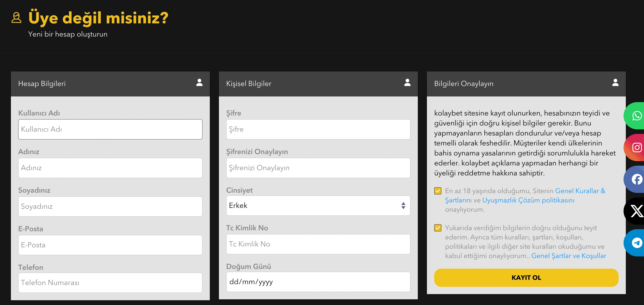This screenshot has height=305, width=644.
Task: Open the Cinsiyet dropdown showing Erkek
Action: [x=312, y=206]
